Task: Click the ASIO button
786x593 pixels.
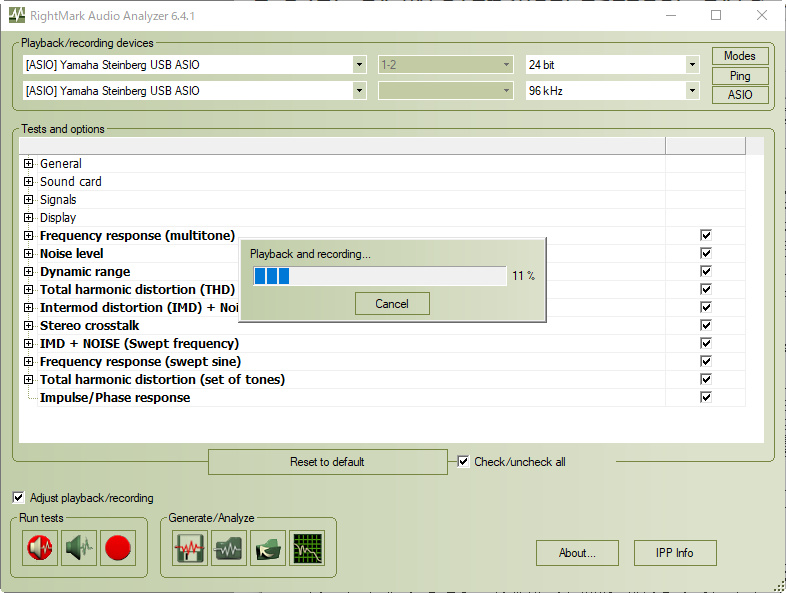Action: pyautogui.click(x=740, y=95)
